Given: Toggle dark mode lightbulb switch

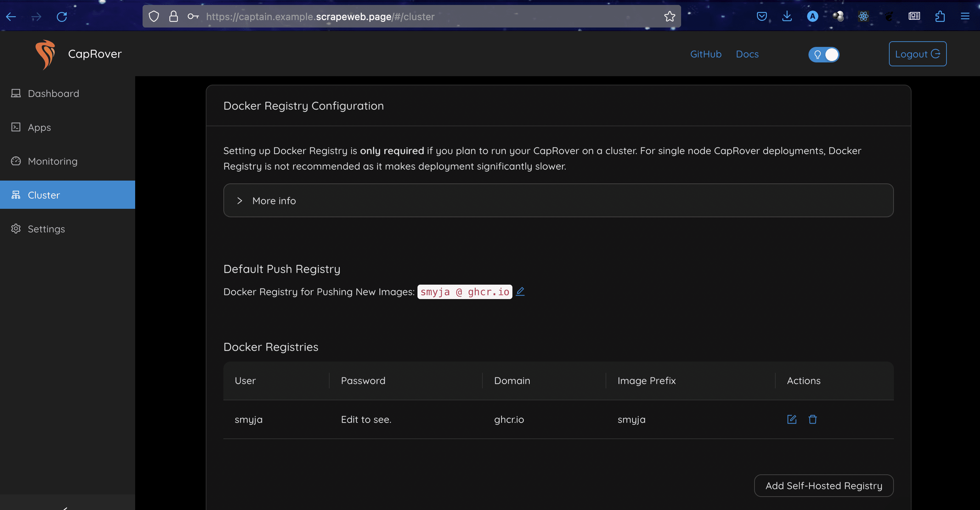Looking at the screenshot, I should pyautogui.click(x=824, y=54).
